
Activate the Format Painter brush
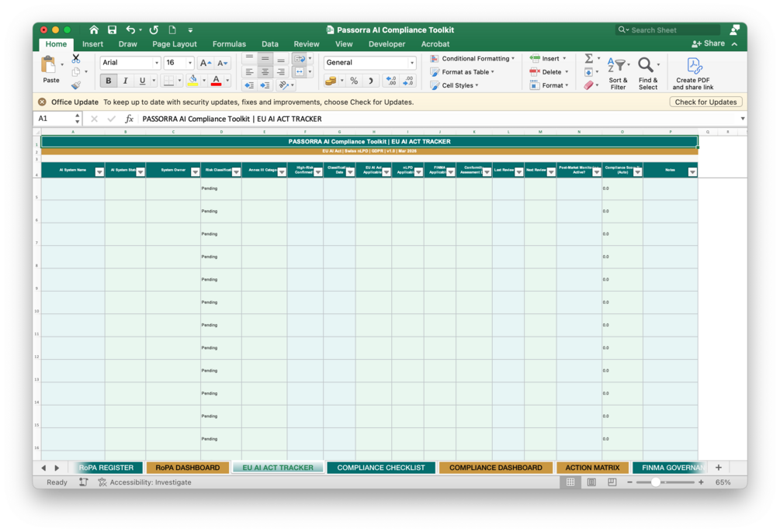(x=76, y=85)
